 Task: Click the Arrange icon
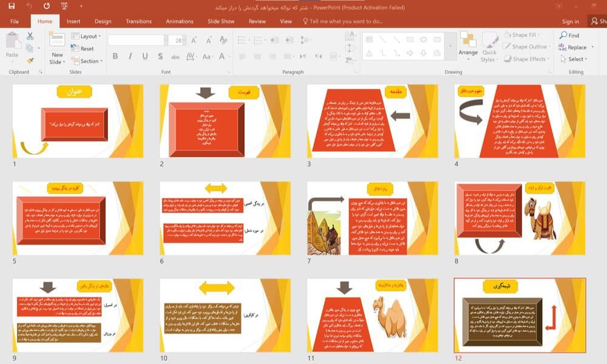468,39
